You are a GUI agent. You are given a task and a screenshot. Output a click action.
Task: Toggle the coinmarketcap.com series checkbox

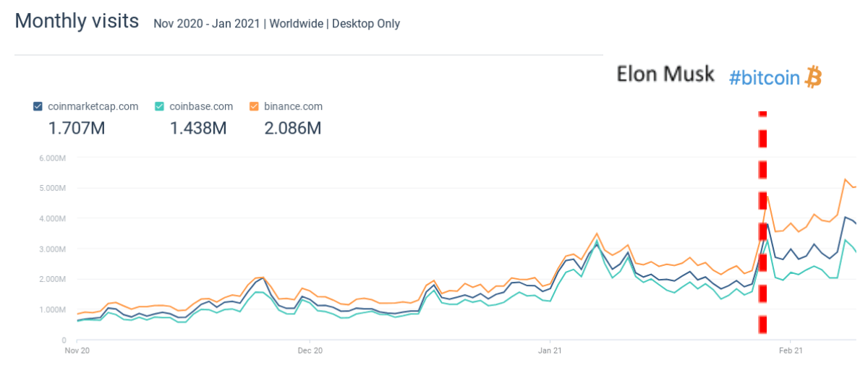pyautogui.click(x=38, y=106)
